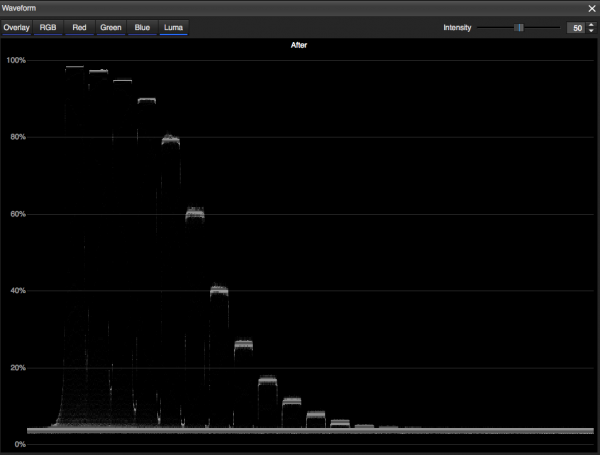Decrease intensity with the stepper down arrow

pyautogui.click(x=591, y=31)
